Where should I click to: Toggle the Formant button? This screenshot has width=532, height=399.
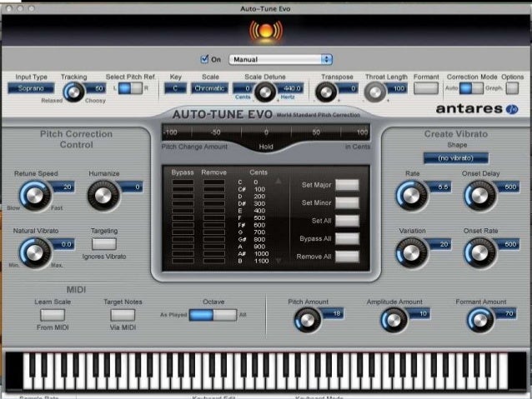(x=426, y=88)
